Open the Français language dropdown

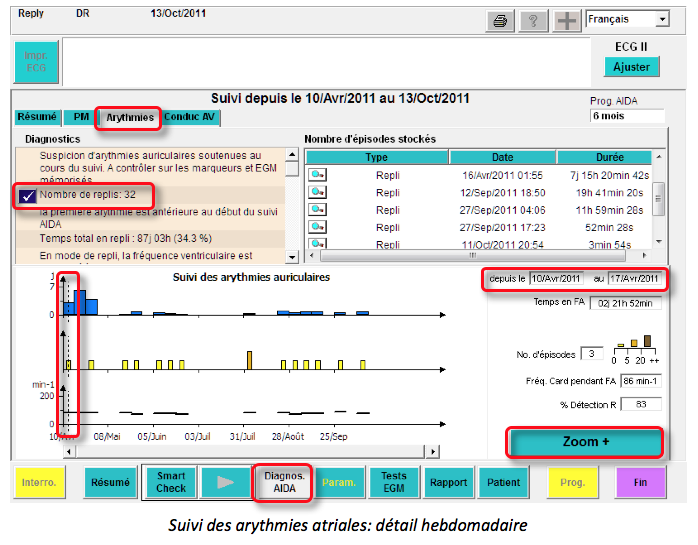click(662, 19)
